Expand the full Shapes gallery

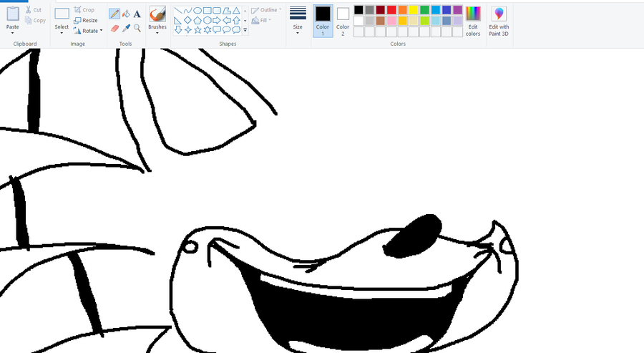245,29
